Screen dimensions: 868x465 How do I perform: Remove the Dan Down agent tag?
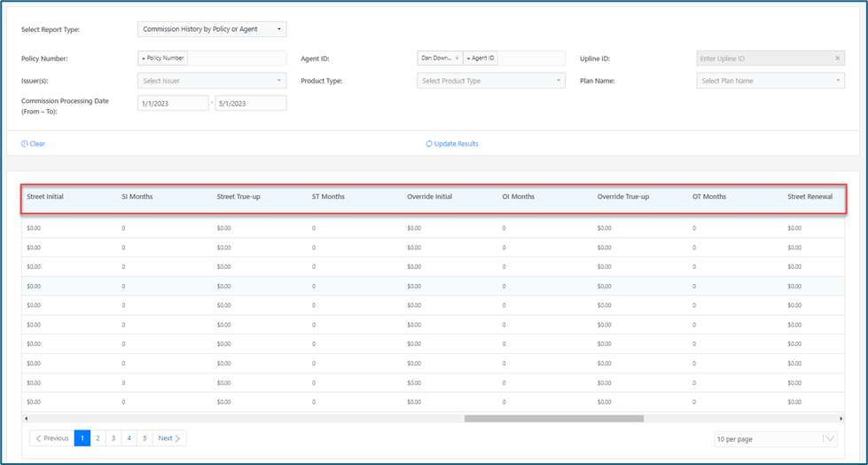(x=457, y=59)
